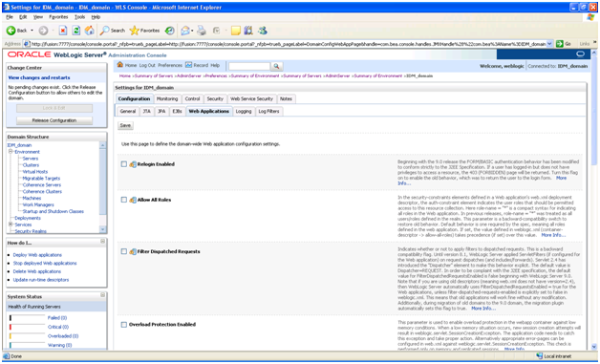The width and height of the screenshot is (600, 364).
Task: Click the icon beside Relogin Enabled
Action: (133, 164)
